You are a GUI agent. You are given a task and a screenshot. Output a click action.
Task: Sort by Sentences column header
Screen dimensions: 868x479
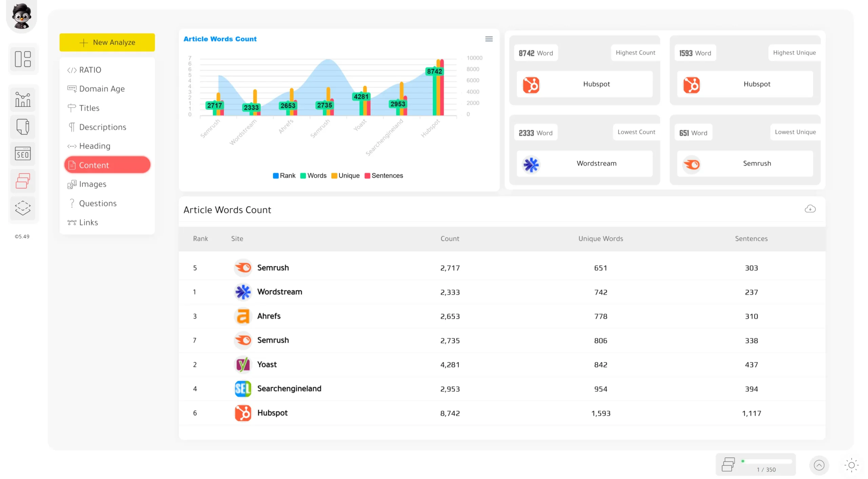(x=751, y=238)
